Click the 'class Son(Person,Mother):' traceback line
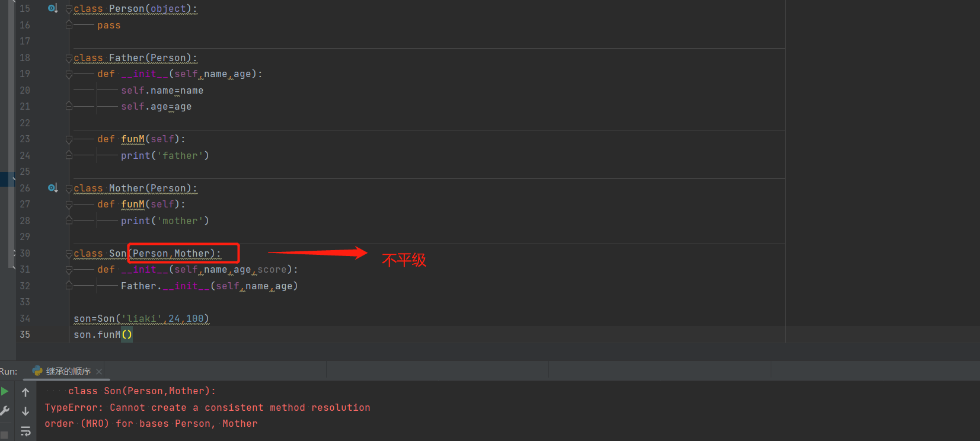The width and height of the screenshot is (980, 441). point(142,391)
